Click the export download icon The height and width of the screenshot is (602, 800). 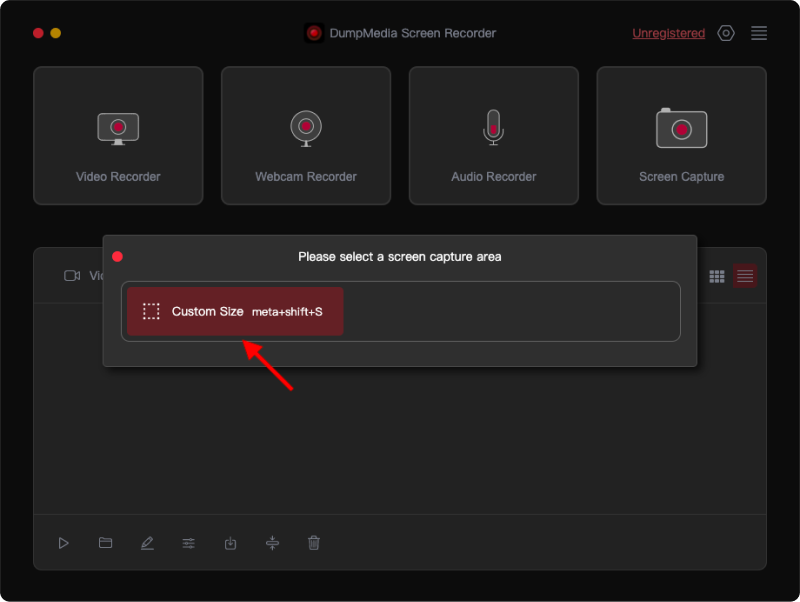(x=231, y=543)
